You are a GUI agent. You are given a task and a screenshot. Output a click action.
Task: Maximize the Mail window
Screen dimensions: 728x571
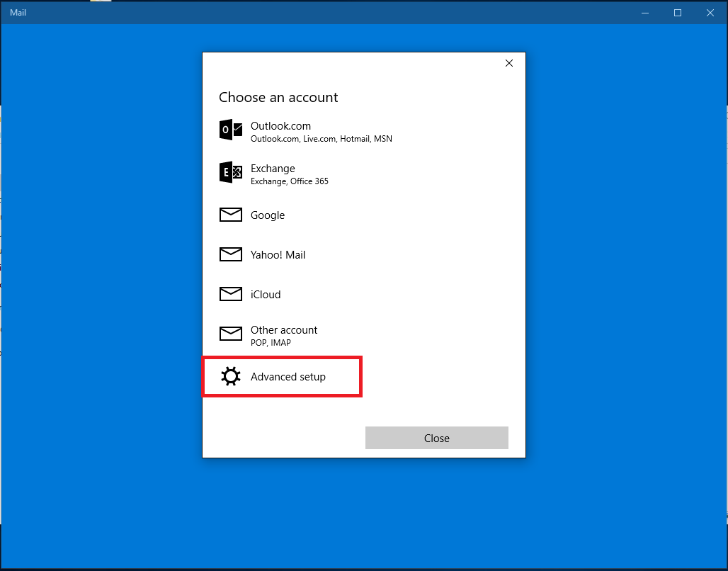point(678,13)
